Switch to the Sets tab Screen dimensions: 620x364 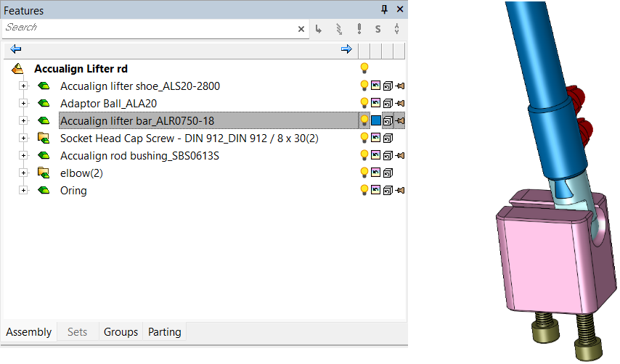[77, 331]
